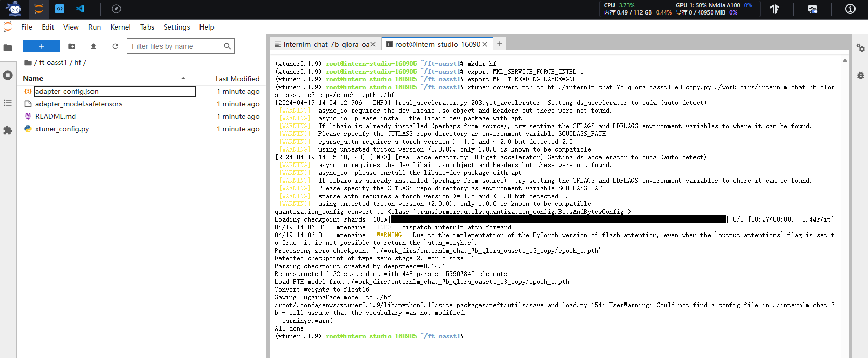Close the root@intern-studio terminal tab
Image resolution: width=868 pixels, height=358 pixels.
click(485, 44)
